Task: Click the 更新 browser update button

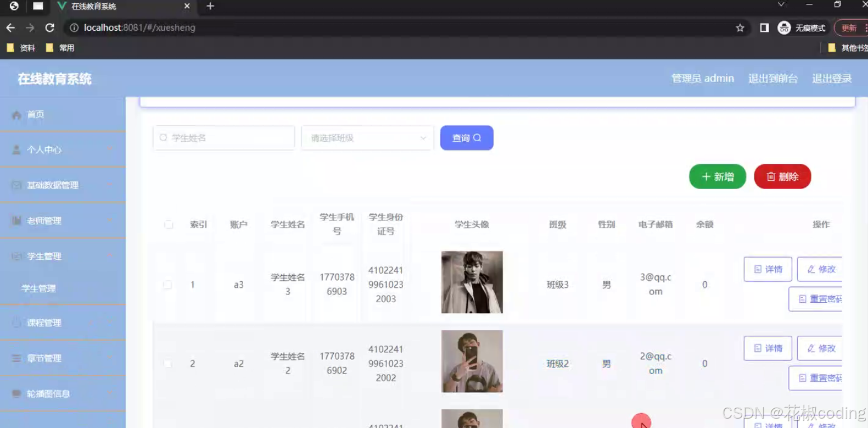Action: coord(851,27)
